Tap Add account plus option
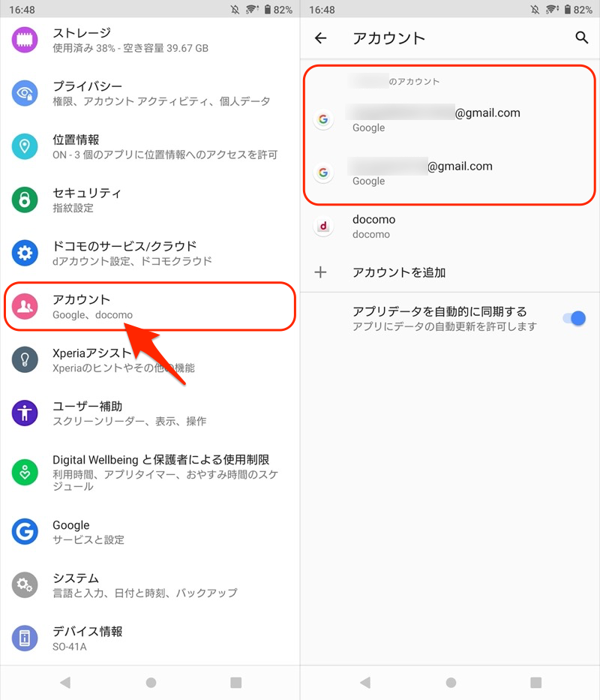 tap(450, 272)
